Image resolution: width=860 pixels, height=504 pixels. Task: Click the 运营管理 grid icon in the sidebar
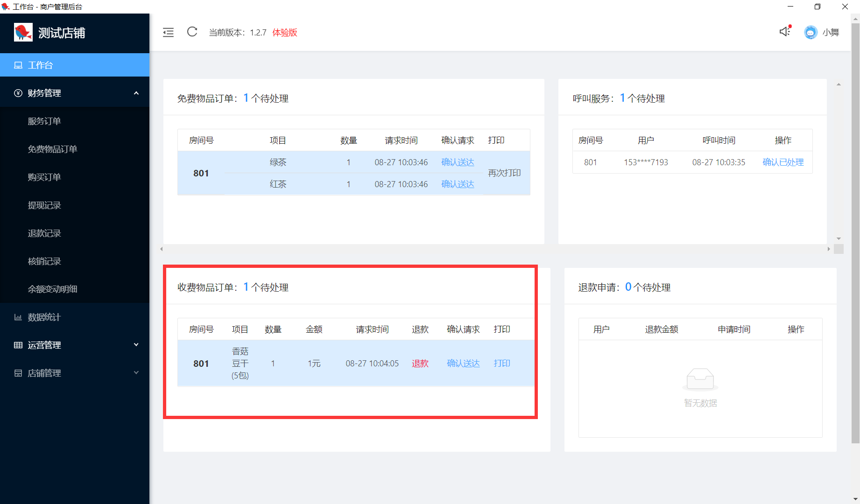point(18,345)
